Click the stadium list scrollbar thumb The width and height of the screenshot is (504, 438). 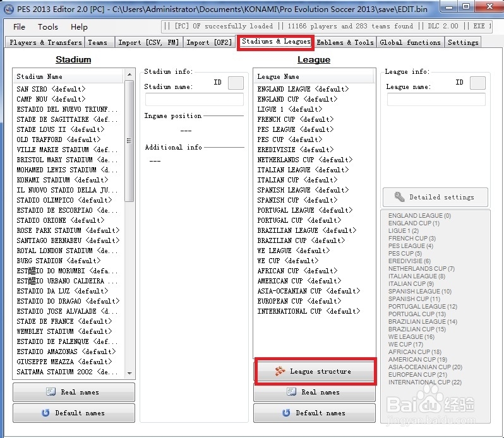pos(129,141)
